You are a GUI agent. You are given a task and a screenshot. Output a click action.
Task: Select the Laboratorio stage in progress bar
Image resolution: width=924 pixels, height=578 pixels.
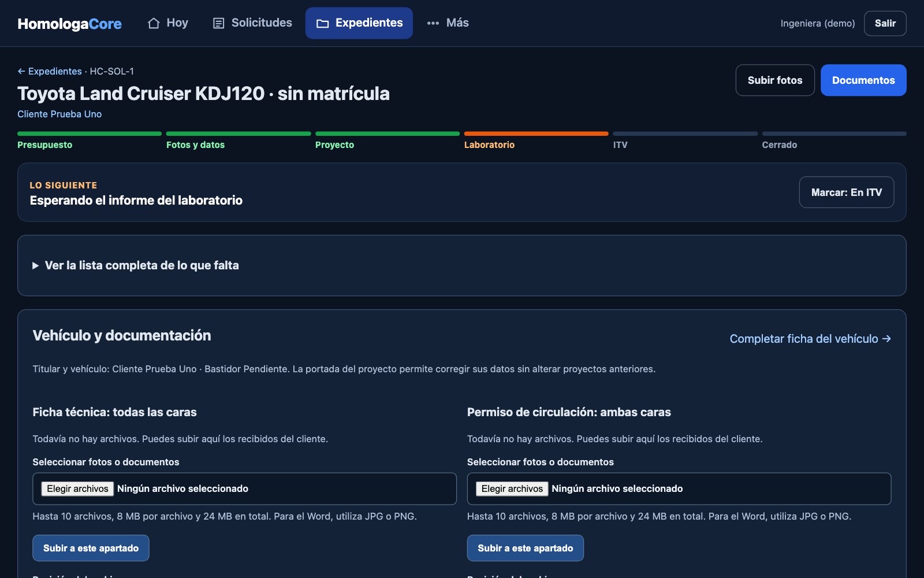(536, 140)
